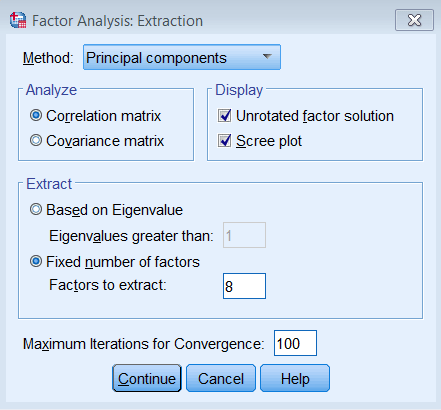
Task: Open Help for this dialog
Action: 295,378
